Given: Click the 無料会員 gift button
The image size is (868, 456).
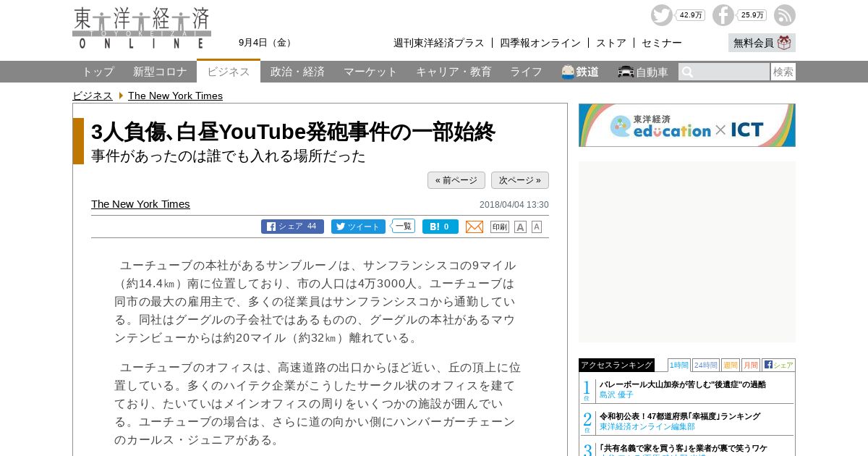Looking at the screenshot, I should pyautogui.click(x=762, y=43).
